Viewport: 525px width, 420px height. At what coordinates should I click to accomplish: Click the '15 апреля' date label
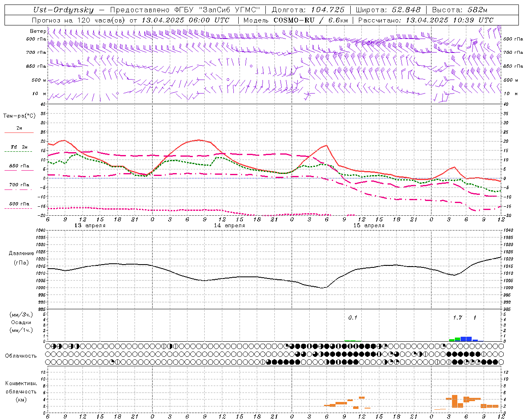369,226
